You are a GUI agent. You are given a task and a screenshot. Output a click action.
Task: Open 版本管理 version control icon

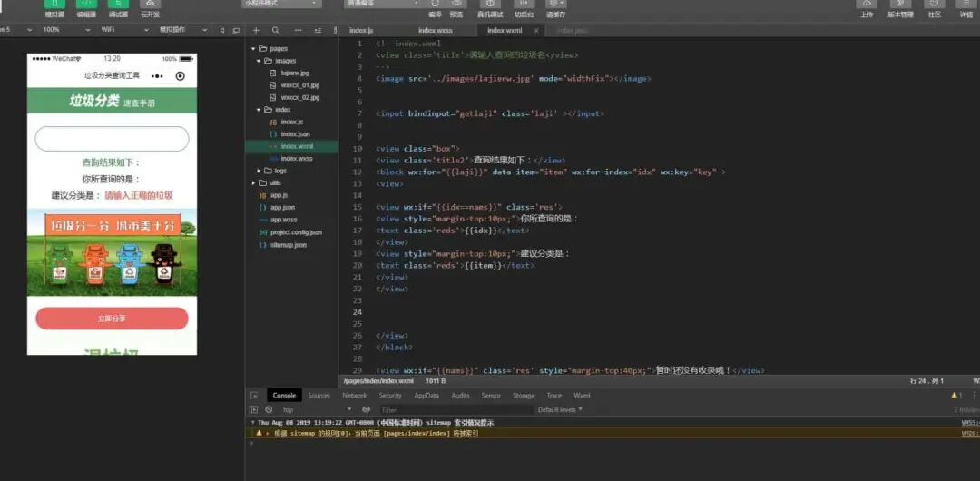[900, 4]
